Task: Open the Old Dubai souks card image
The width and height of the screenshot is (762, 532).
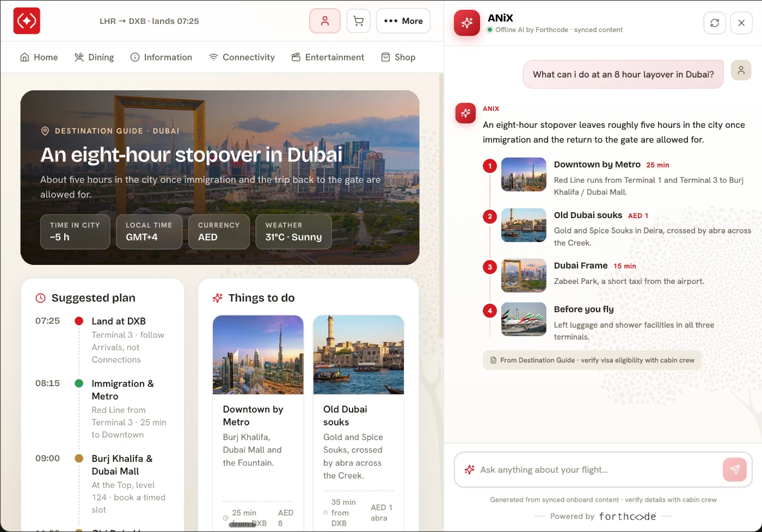Action: click(359, 355)
